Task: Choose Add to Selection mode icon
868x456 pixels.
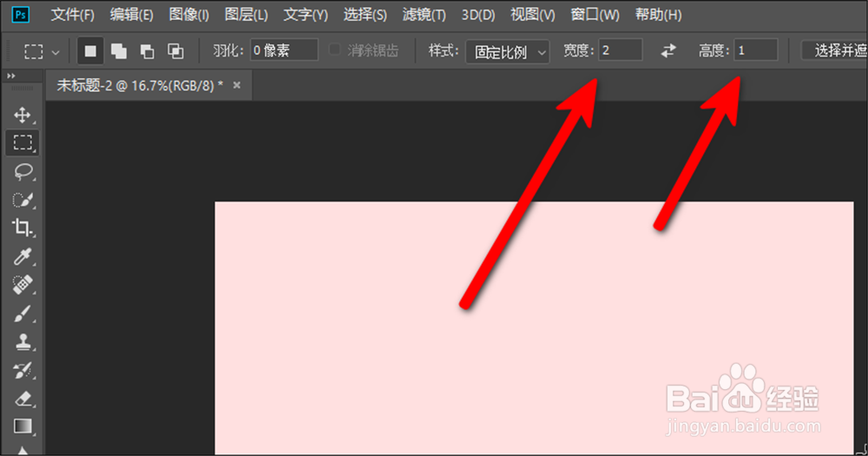Action: 118,51
